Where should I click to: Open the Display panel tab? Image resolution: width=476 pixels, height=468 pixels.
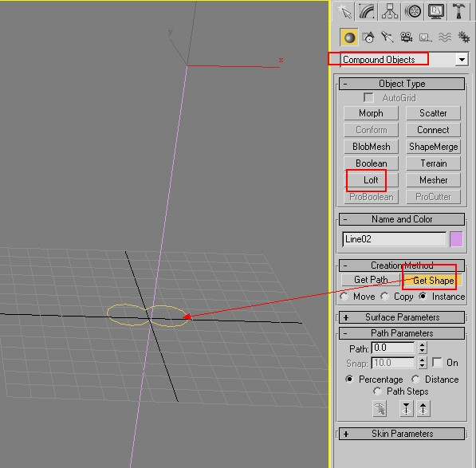(x=436, y=11)
